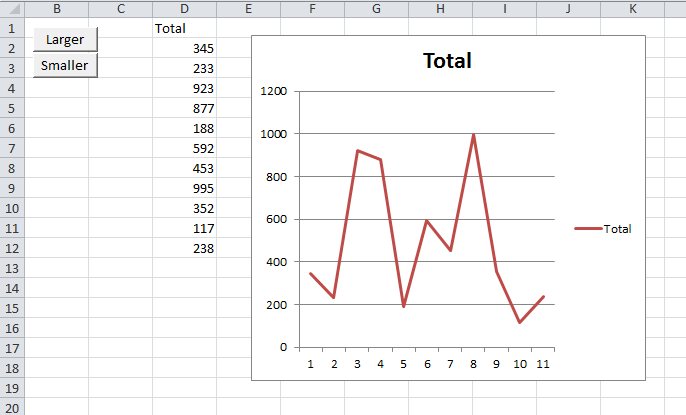Select row 13 header
686x415 pixels.
12,268
